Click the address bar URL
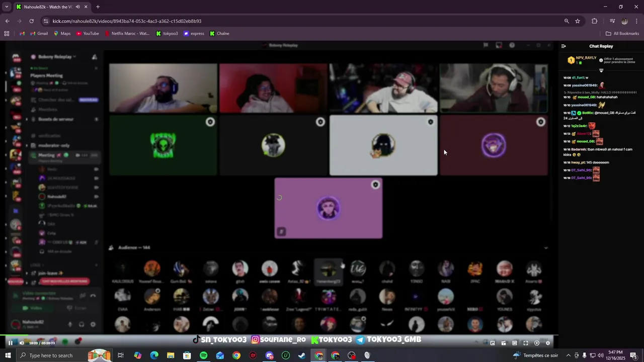This screenshot has height=362, width=644. click(127, 21)
